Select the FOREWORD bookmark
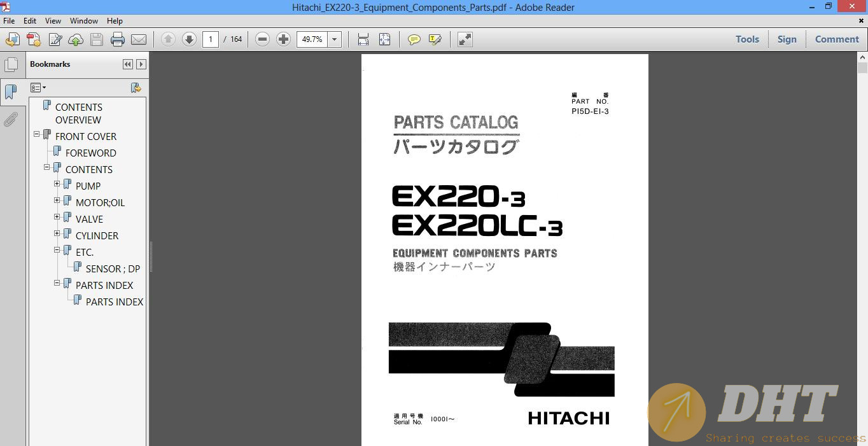The width and height of the screenshot is (868, 446). point(90,153)
